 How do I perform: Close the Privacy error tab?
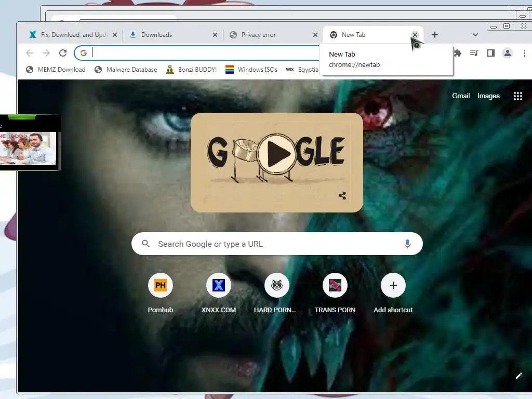315,35
